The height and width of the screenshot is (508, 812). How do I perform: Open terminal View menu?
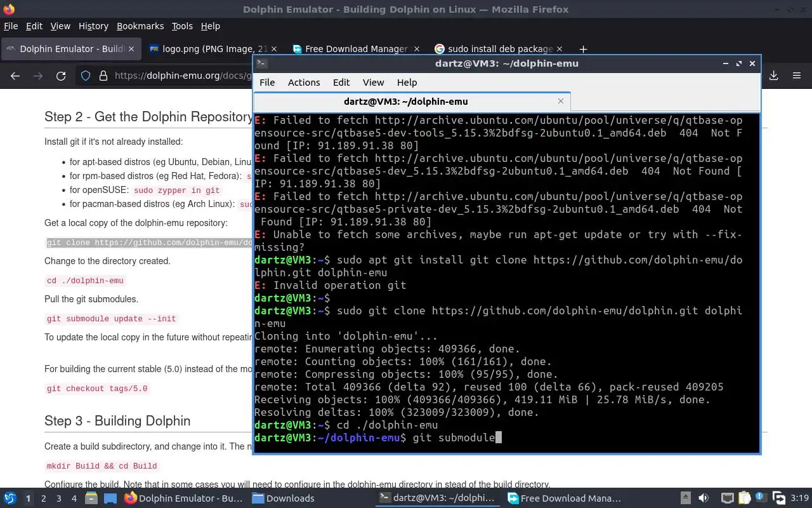(x=373, y=83)
